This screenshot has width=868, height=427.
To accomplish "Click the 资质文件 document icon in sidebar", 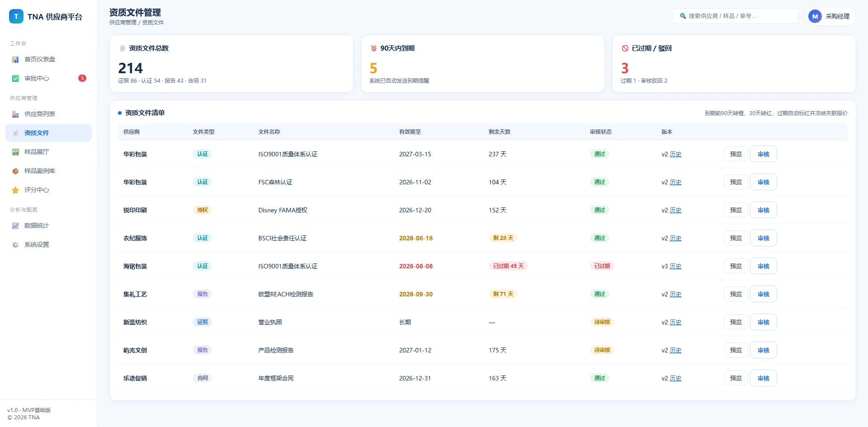I will [15, 133].
